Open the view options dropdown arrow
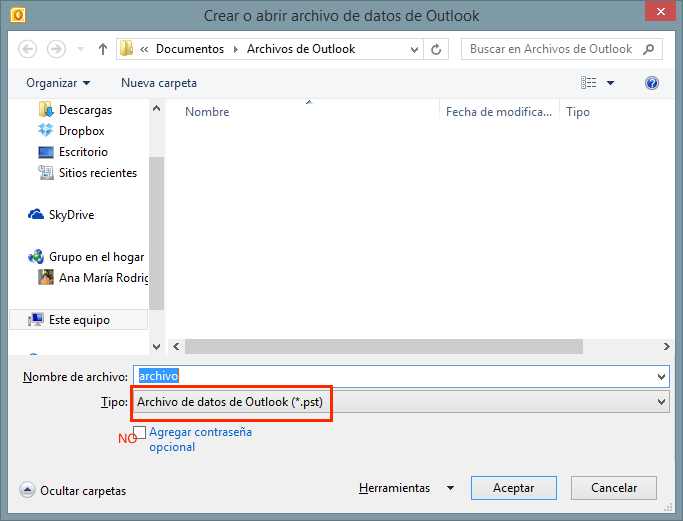This screenshot has height=521, width=683. click(610, 83)
